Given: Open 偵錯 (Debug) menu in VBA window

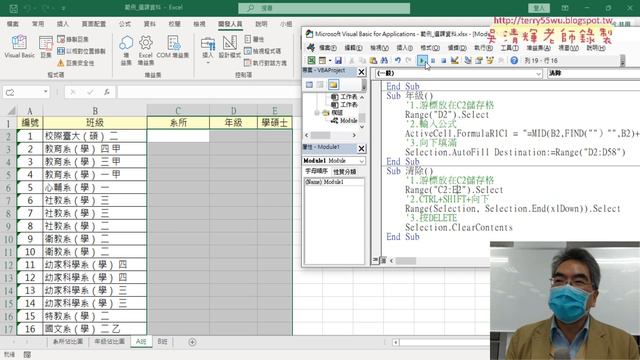Looking at the screenshot, I should [457, 48].
